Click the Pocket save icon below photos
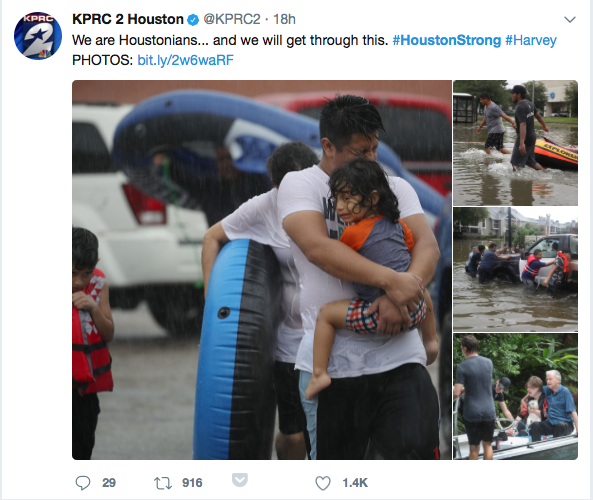 click(240, 480)
